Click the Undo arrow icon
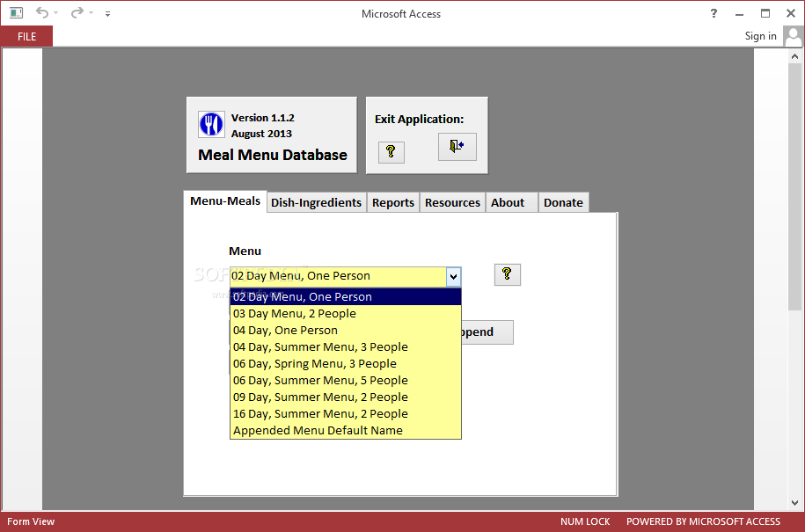Screen dimensions: 805x532 (42, 12)
